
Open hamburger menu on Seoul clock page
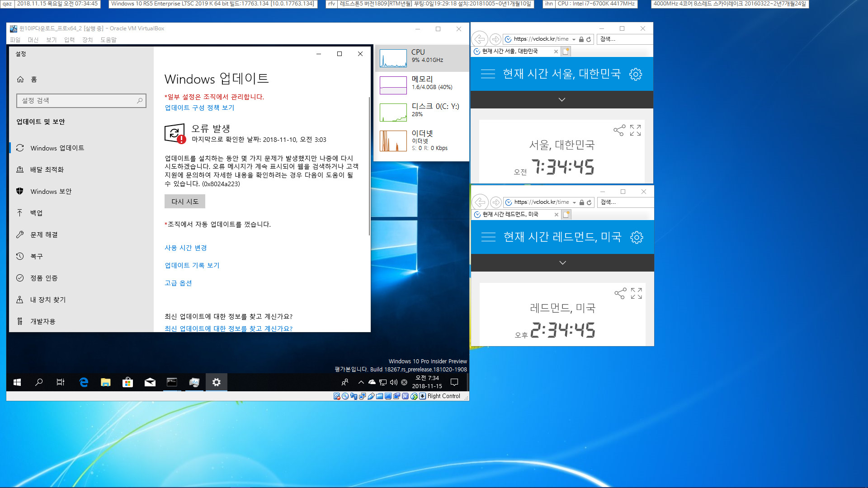488,74
